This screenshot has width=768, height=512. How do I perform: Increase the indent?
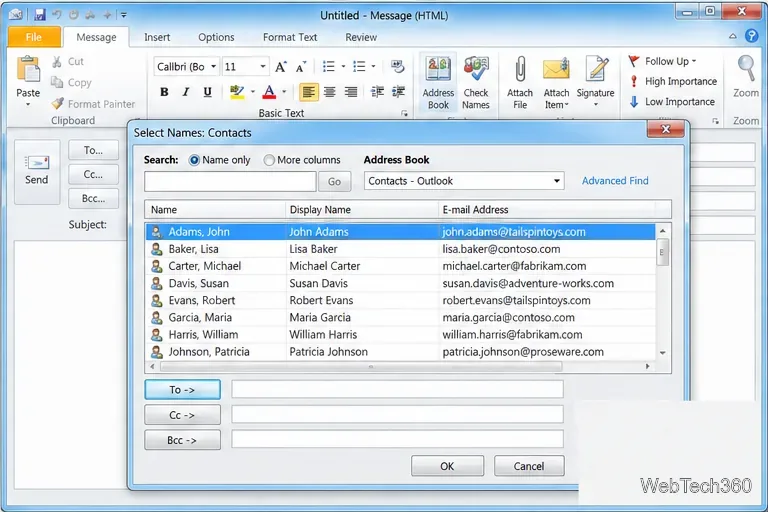point(398,92)
